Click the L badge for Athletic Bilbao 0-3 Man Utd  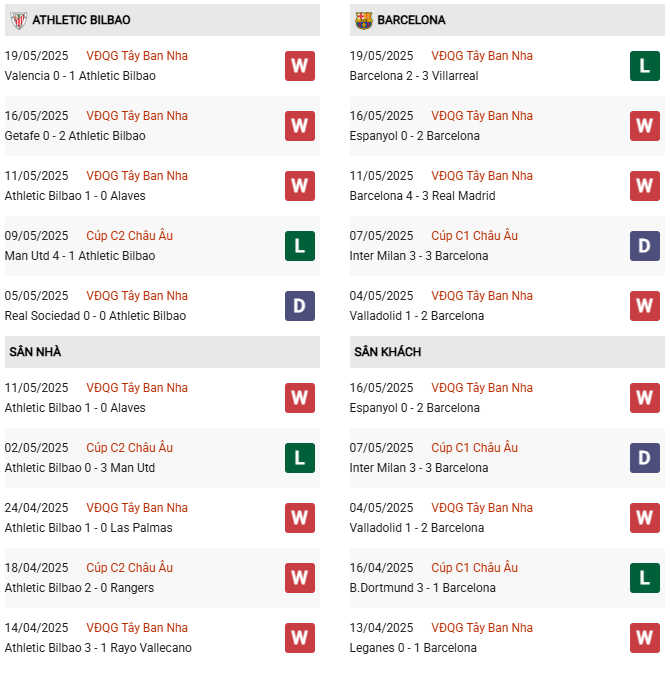click(300, 458)
